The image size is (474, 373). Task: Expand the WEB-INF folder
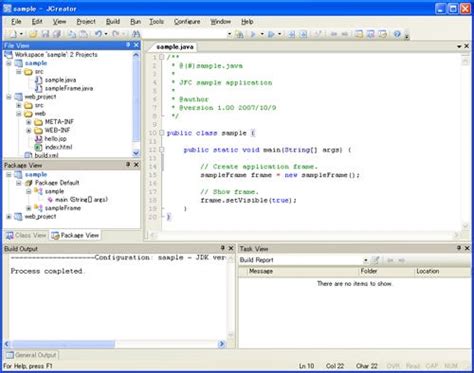pos(29,130)
